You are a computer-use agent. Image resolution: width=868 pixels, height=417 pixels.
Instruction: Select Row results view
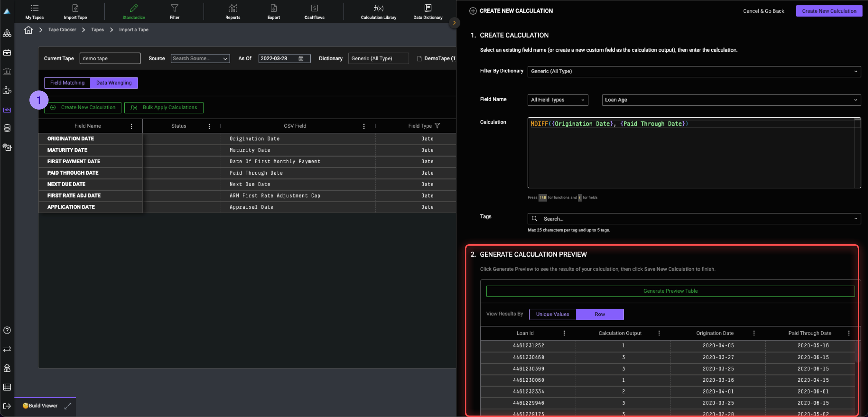(x=600, y=314)
